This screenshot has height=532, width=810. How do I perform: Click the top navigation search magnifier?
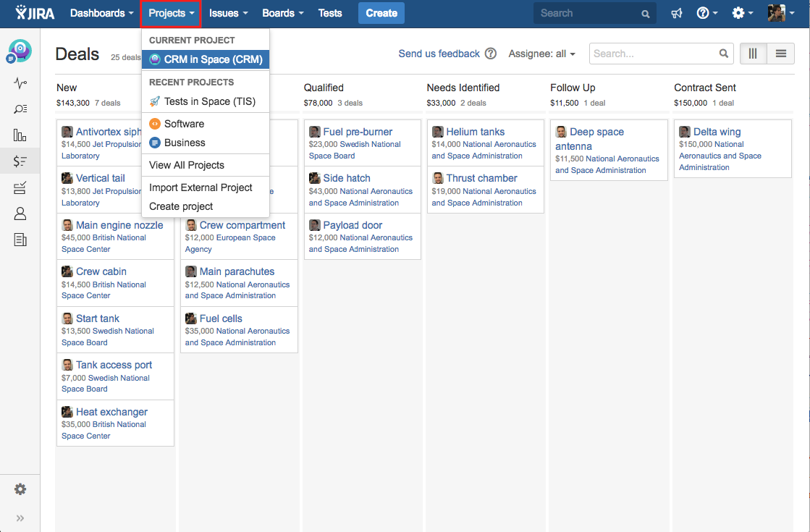[x=646, y=14]
